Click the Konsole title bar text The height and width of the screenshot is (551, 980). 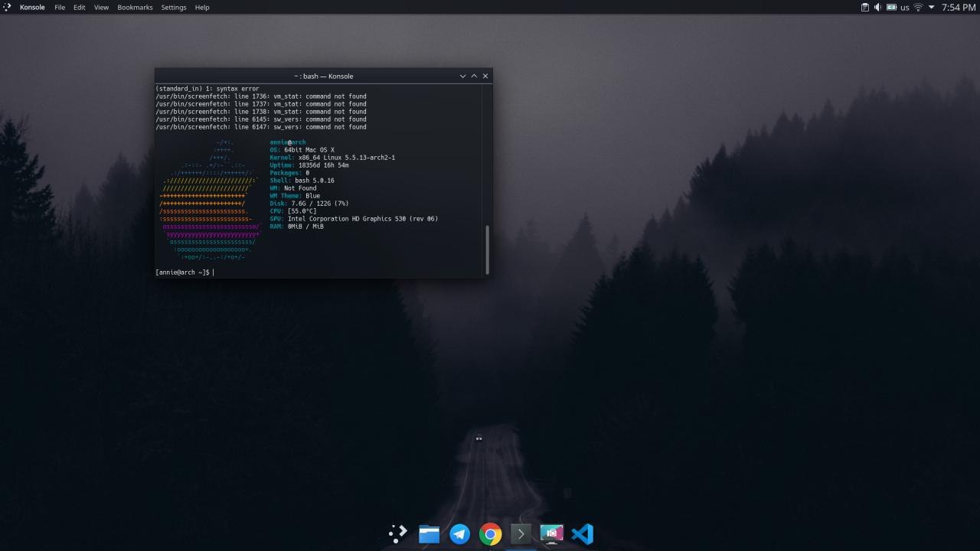pos(324,77)
